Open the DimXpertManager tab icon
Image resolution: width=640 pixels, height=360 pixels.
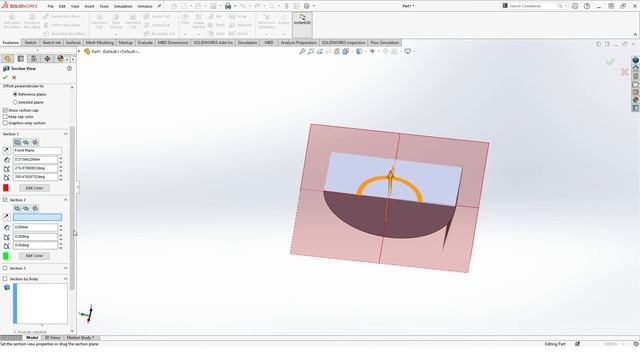coord(47,59)
